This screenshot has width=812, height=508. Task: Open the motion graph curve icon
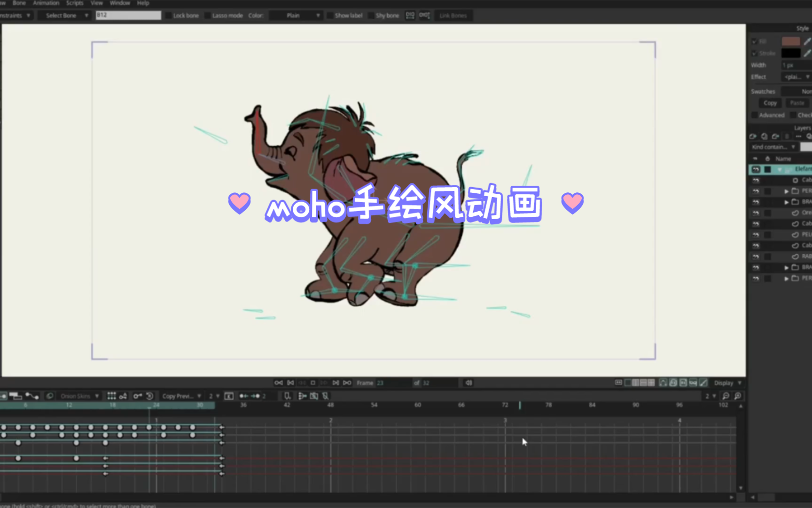click(x=32, y=396)
